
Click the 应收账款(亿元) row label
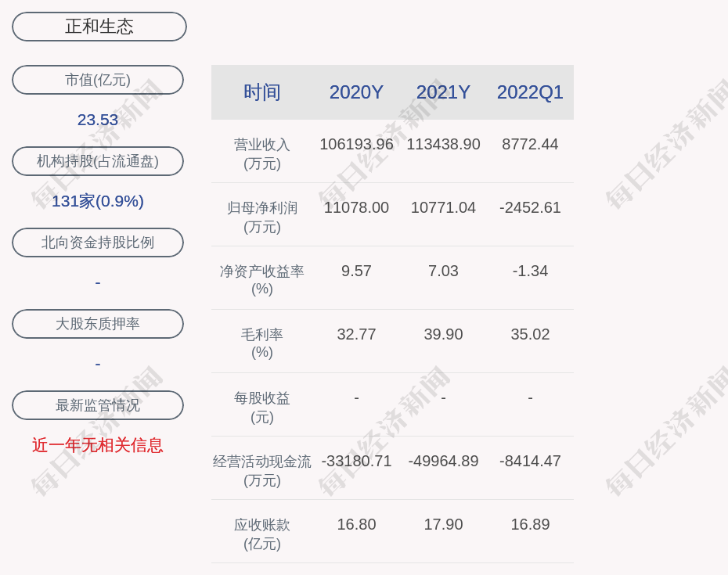coord(262,534)
